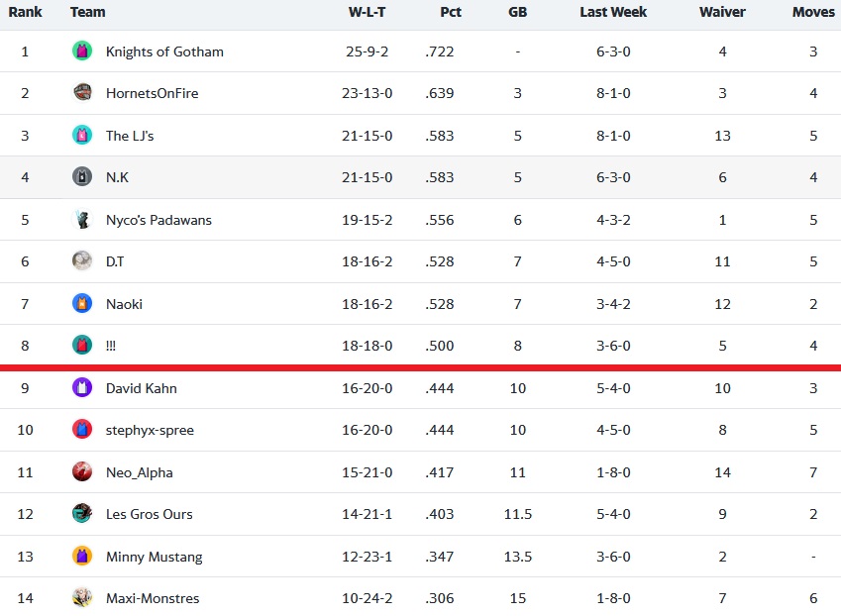Select The LJ's teal jersey icon
The height and width of the screenshot is (616, 841).
tap(82, 135)
